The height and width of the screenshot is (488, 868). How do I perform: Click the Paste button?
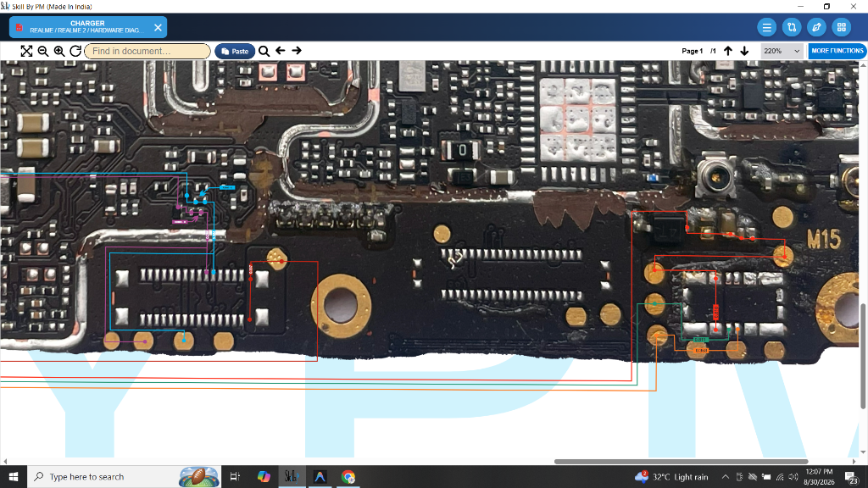235,51
